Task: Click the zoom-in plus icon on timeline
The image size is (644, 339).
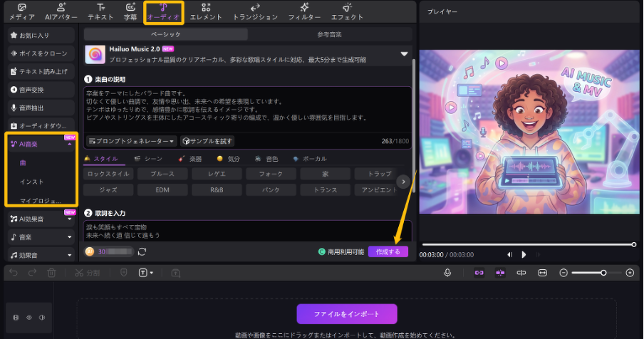Action: 630,273
